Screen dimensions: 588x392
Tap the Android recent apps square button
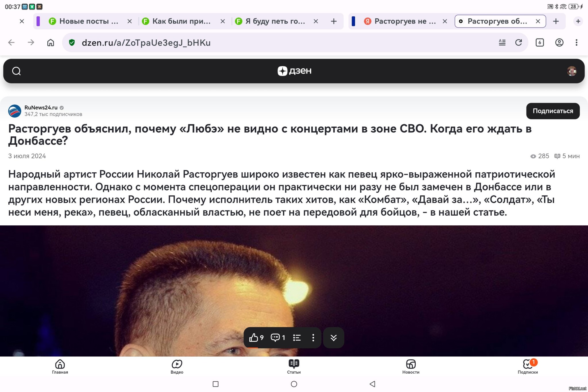click(x=215, y=384)
